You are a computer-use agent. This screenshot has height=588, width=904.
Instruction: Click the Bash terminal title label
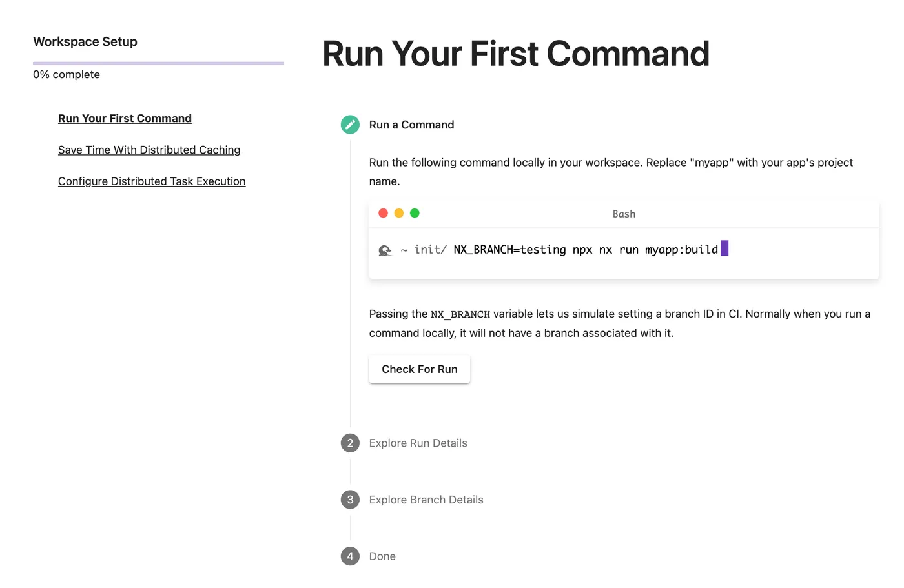tap(624, 214)
